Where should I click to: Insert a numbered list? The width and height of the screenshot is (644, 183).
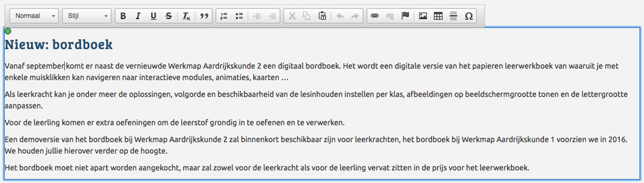pyautogui.click(x=224, y=16)
